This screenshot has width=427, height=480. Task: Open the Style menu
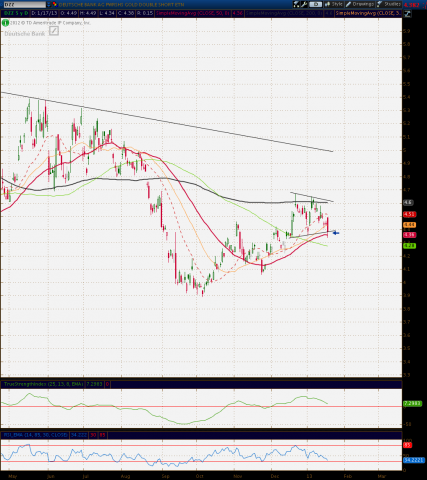(x=334, y=4)
